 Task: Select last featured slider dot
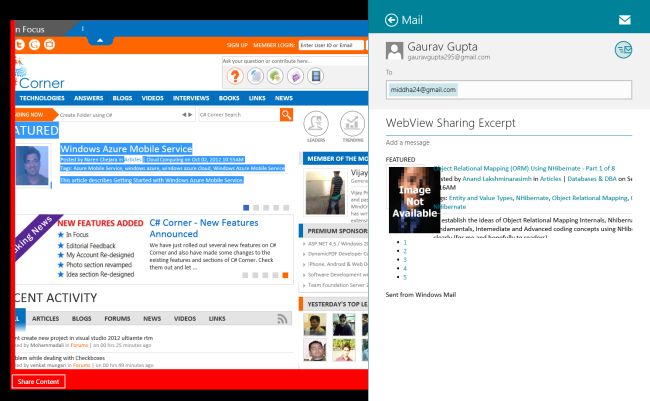coord(286,207)
